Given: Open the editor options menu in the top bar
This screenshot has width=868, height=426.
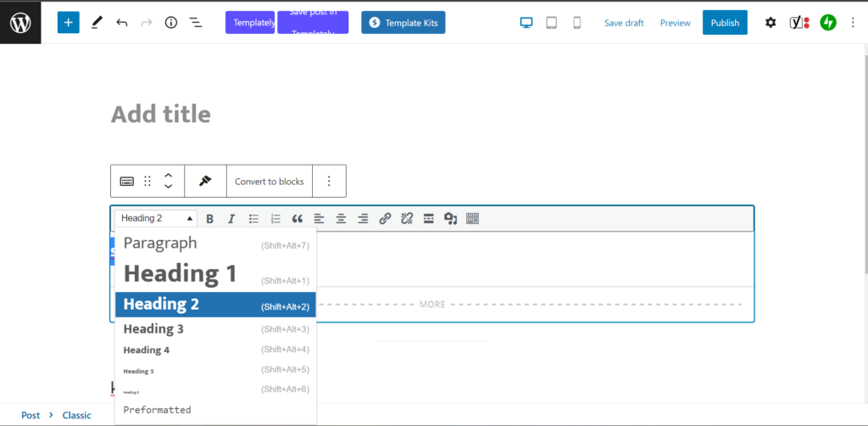Looking at the screenshot, I should [x=853, y=23].
